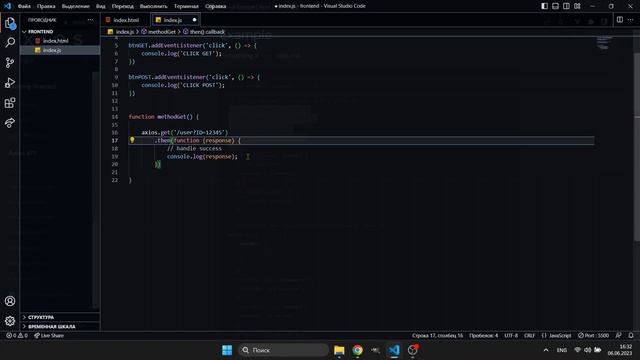Click the editor vertical scrollbar
Screen dimensions: 640x360
pos(636,147)
